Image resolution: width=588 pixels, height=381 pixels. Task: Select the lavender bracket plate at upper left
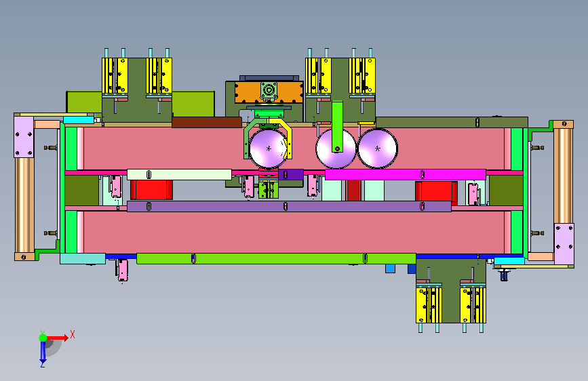[x=24, y=137]
